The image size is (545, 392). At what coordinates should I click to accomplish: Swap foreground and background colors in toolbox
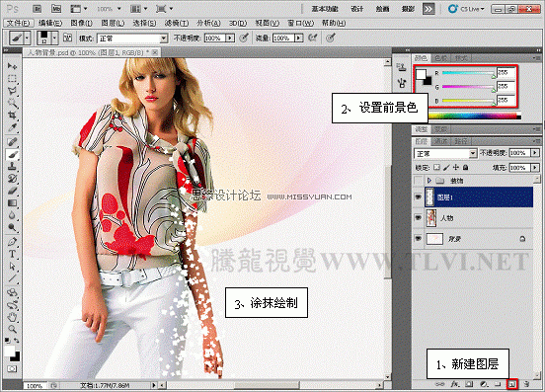(17, 341)
